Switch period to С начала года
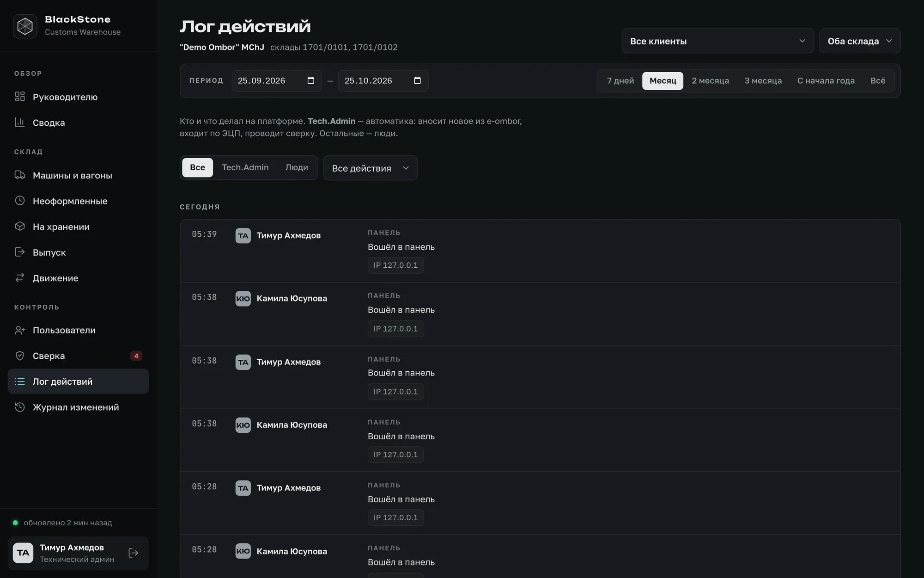The height and width of the screenshot is (578, 924). click(x=826, y=81)
